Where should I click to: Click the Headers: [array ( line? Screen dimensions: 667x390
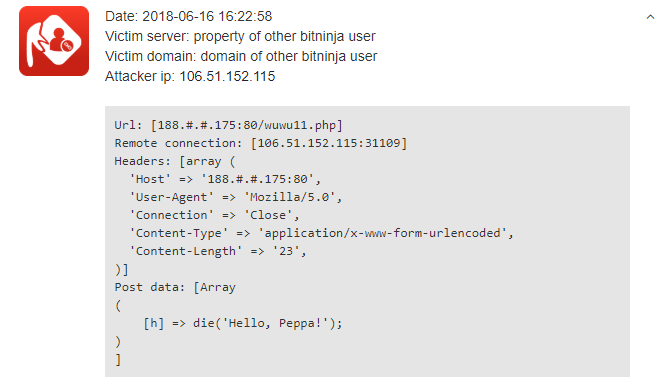coord(174,161)
